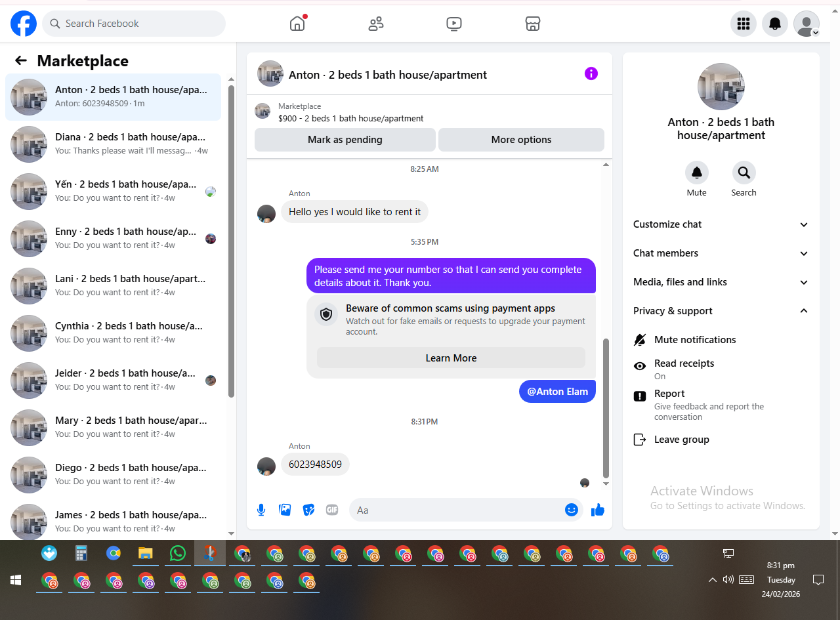Screen dimensions: 840x620
Task: Select the Anton conversation in the list
Action: tap(113, 97)
